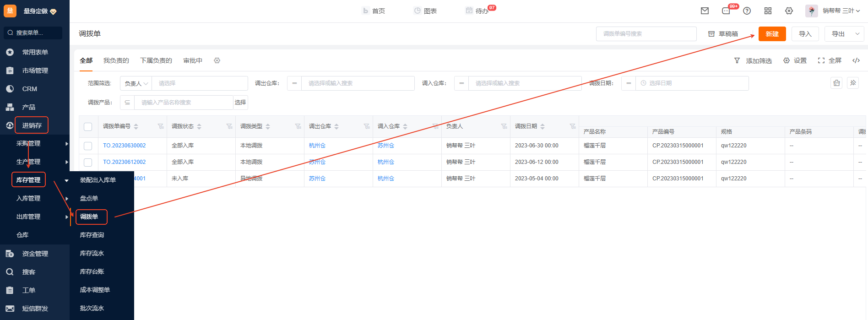Switch to the 全部 tab
868x320 pixels.
86,60
